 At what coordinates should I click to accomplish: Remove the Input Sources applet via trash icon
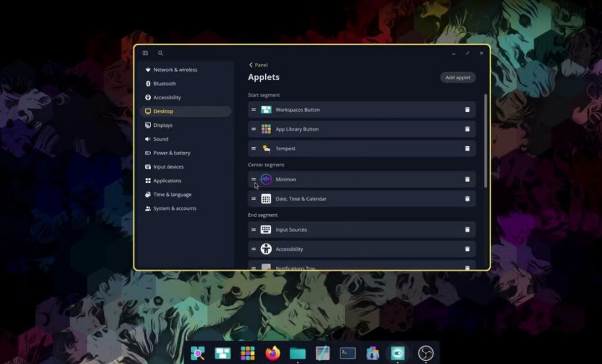pos(467,230)
